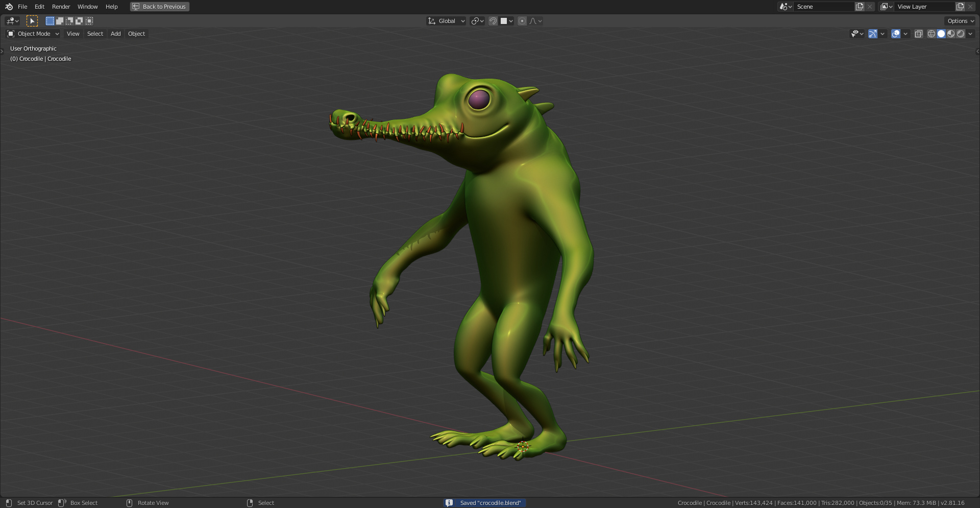Screen dimensions: 980x508
Task: Click the Saved "crocodile.blend" status message
Action: (491, 503)
